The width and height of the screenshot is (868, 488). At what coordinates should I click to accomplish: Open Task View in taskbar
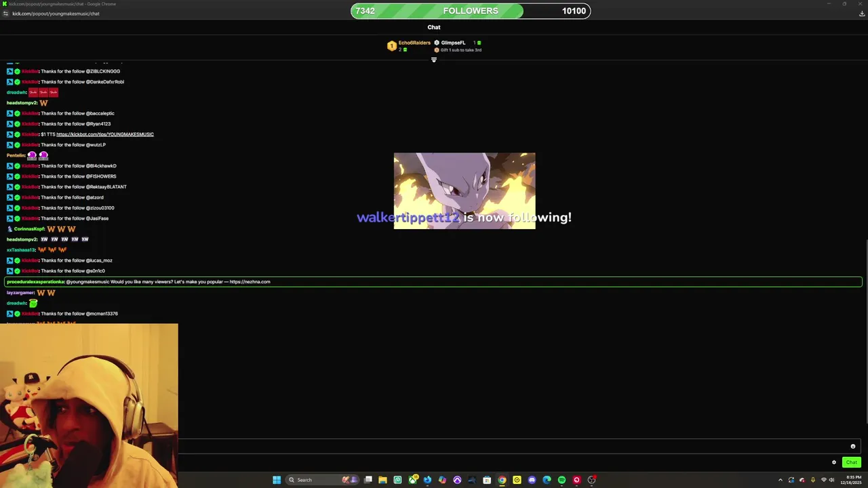point(368,480)
